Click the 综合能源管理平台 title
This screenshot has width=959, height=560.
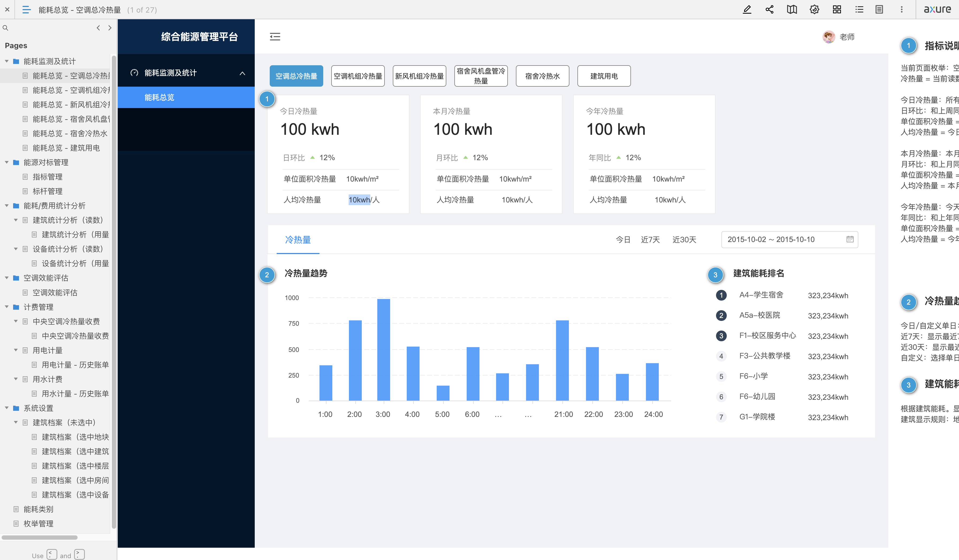(x=199, y=37)
